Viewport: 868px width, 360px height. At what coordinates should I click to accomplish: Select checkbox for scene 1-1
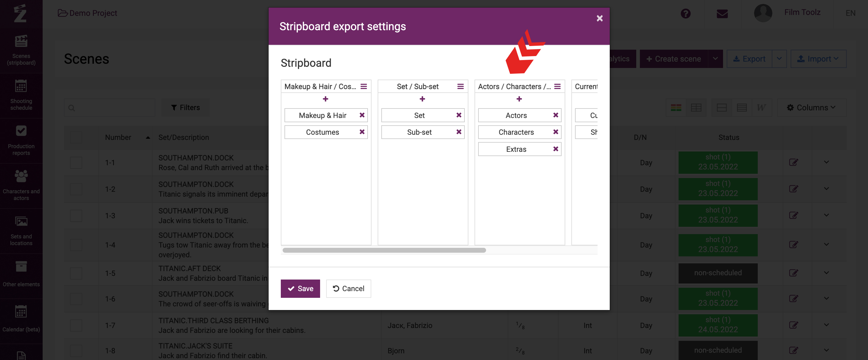(76, 162)
